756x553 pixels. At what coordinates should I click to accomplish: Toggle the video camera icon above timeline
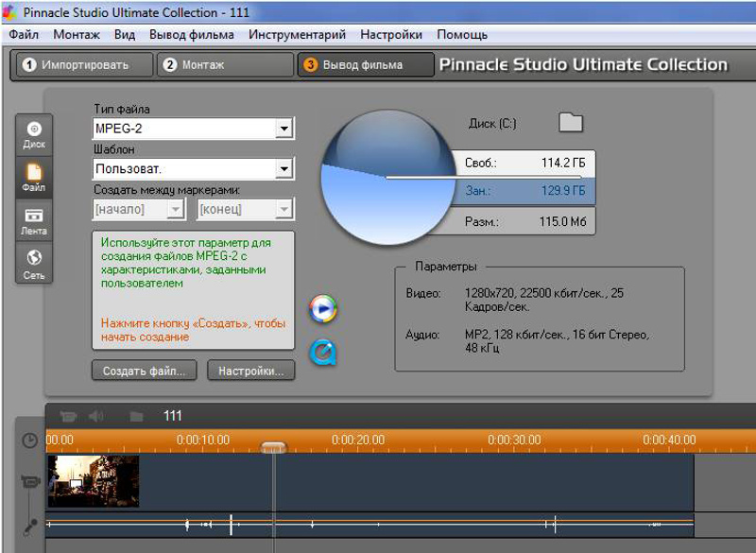coord(68,416)
